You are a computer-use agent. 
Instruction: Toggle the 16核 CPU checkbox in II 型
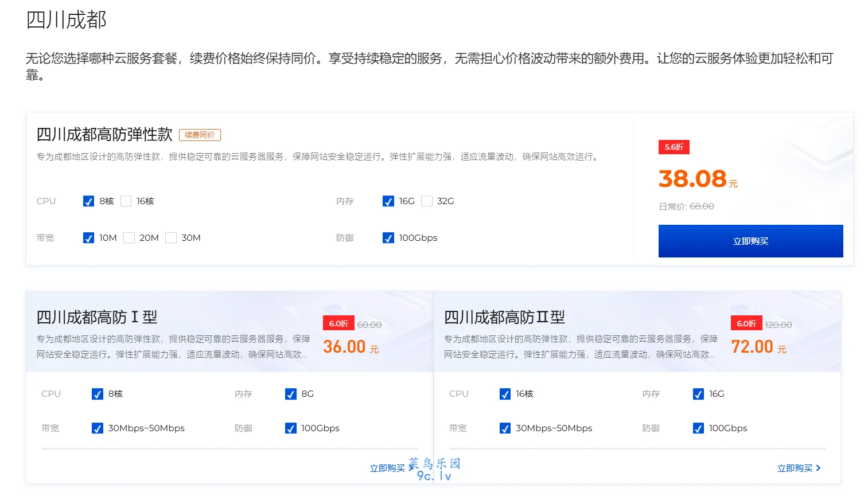[x=505, y=394]
